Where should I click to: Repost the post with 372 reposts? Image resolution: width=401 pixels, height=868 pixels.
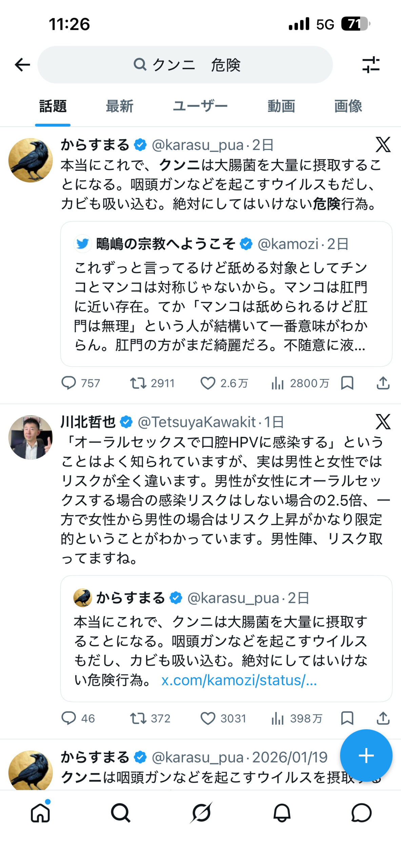coord(138,718)
